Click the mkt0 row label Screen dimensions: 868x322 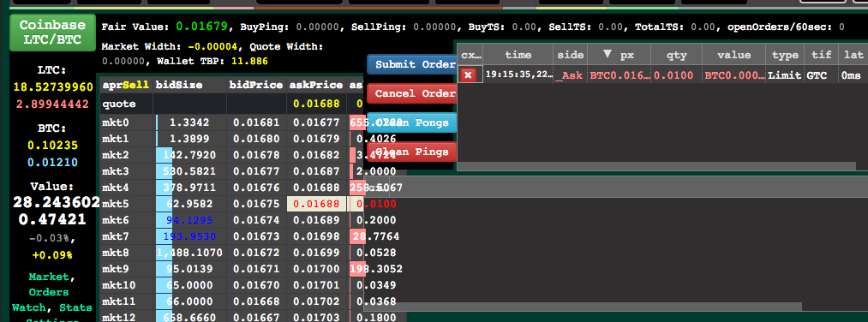(x=126, y=122)
